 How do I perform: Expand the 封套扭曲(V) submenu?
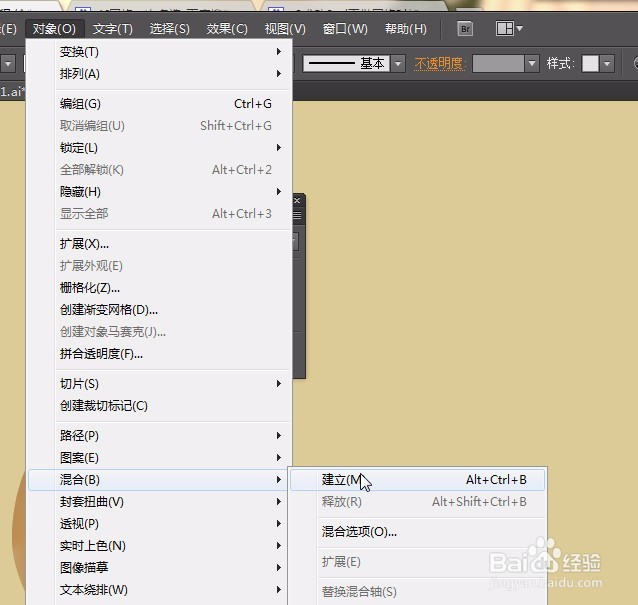160,502
